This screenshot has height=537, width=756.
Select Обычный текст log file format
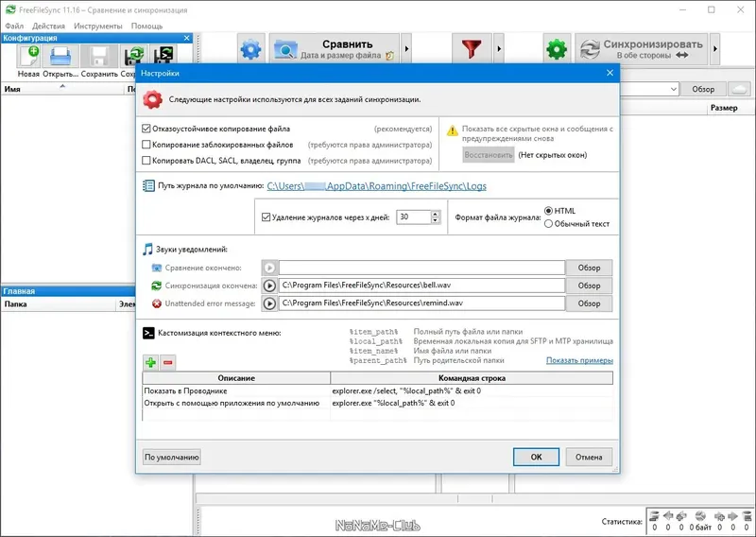(x=548, y=224)
